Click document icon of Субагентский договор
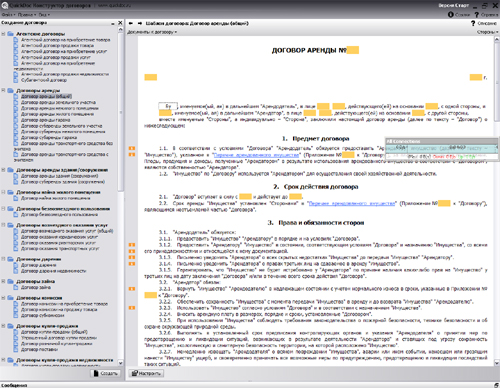 pos(16,80)
